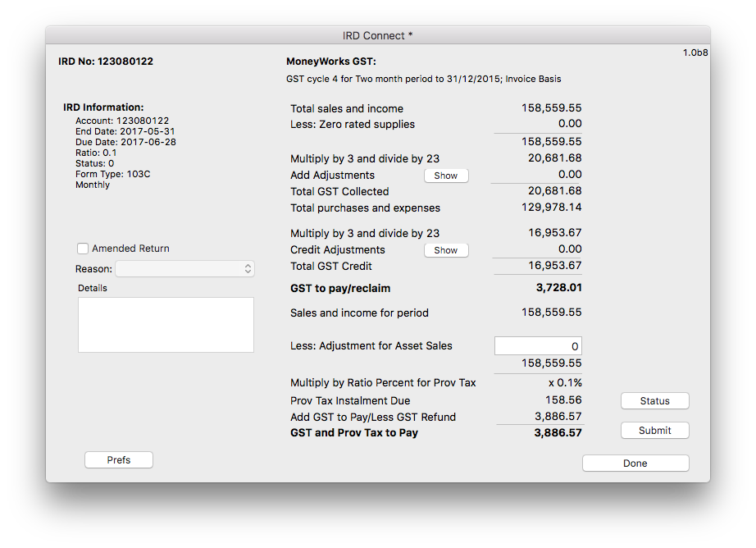The image size is (756, 548).
Task: Click the Monthly frequency text
Action: click(x=93, y=185)
